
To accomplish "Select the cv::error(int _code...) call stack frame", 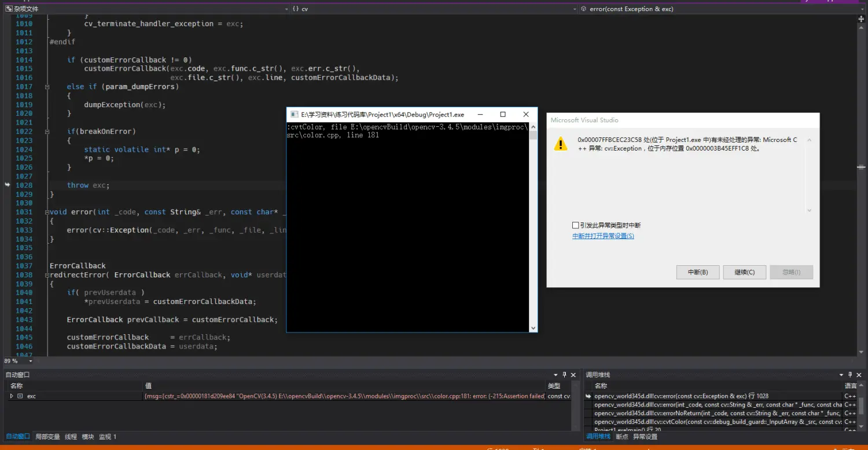I will tap(718, 405).
